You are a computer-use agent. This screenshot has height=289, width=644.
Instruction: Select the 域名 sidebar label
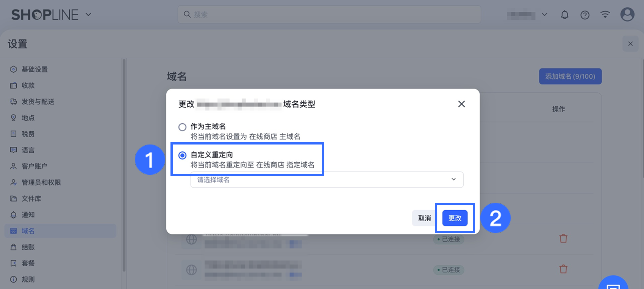point(28,231)
